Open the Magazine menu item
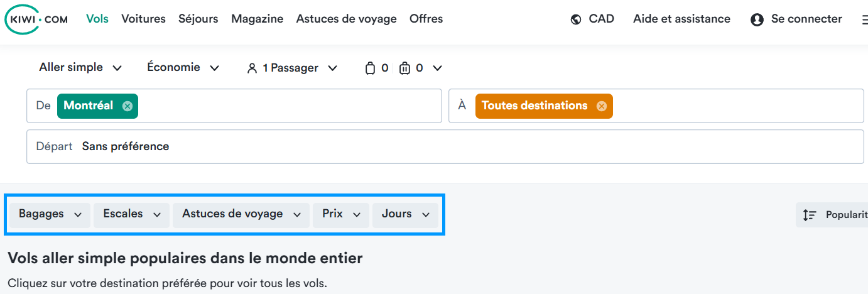This screenshot has width=868, height=294. pyautogui.click(x=257, y=19)
